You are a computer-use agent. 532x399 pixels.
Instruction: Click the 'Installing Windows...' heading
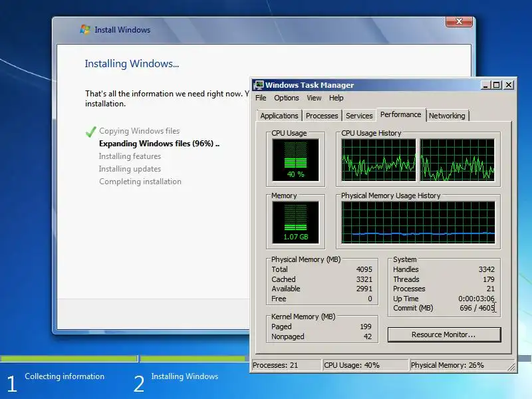[132, 63]
